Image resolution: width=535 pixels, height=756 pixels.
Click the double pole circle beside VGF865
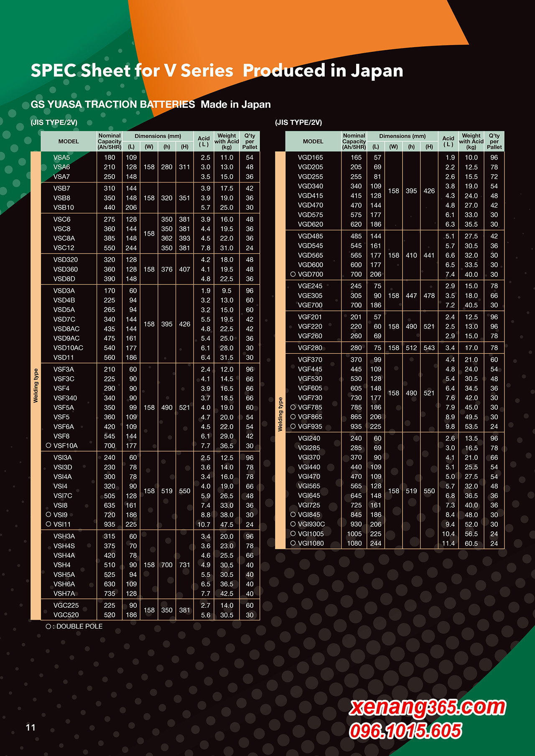coord(293,417)
